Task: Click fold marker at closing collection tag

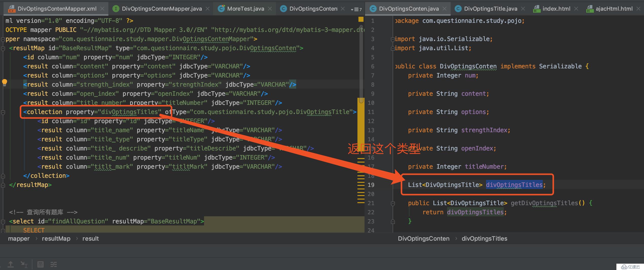Action: pyautogui.click(x=3, y=176)
